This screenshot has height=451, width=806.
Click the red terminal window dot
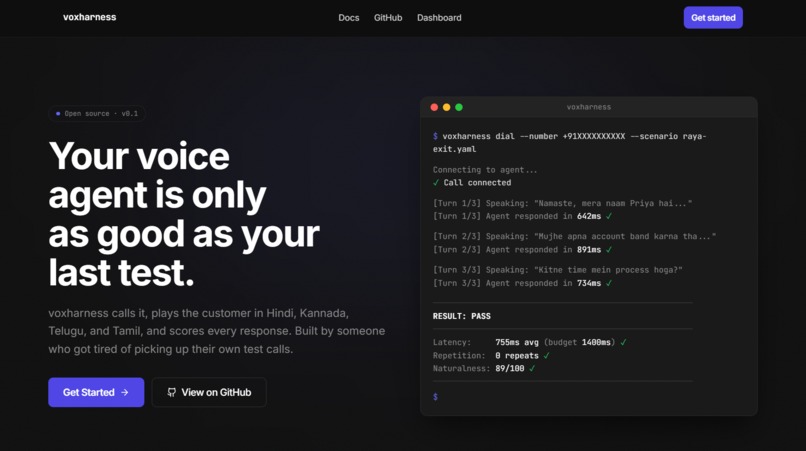point(434,107)
